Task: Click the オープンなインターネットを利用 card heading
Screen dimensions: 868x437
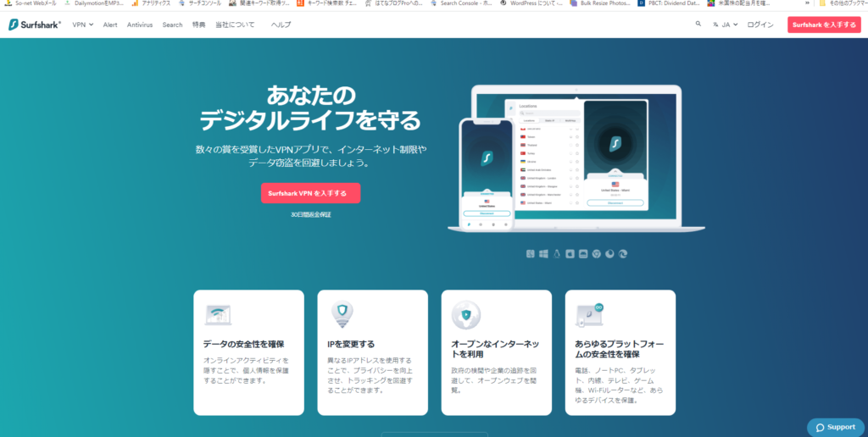Action: (x=495, y=349)
